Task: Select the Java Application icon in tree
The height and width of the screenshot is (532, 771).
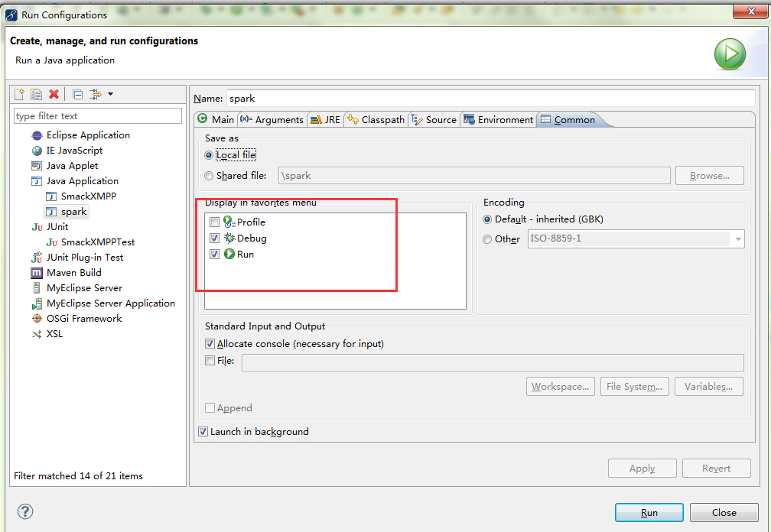Action: pyautogui.click(x=37, y=180)
